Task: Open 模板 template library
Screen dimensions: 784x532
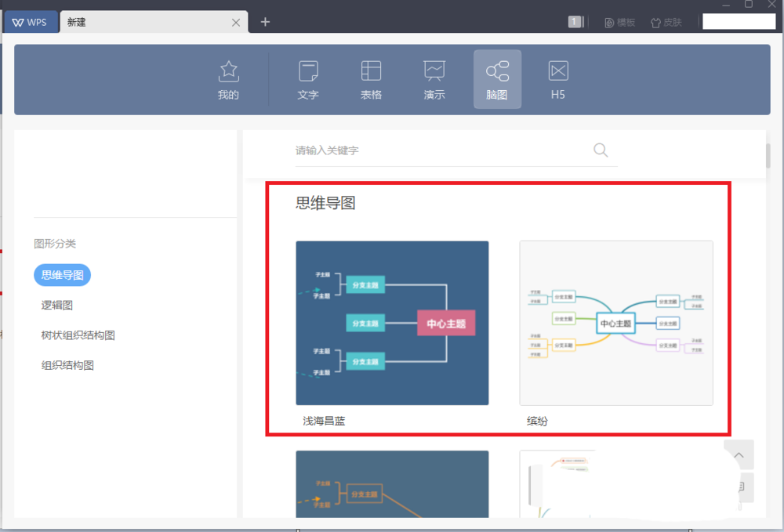Action: [x=619, y=23]
